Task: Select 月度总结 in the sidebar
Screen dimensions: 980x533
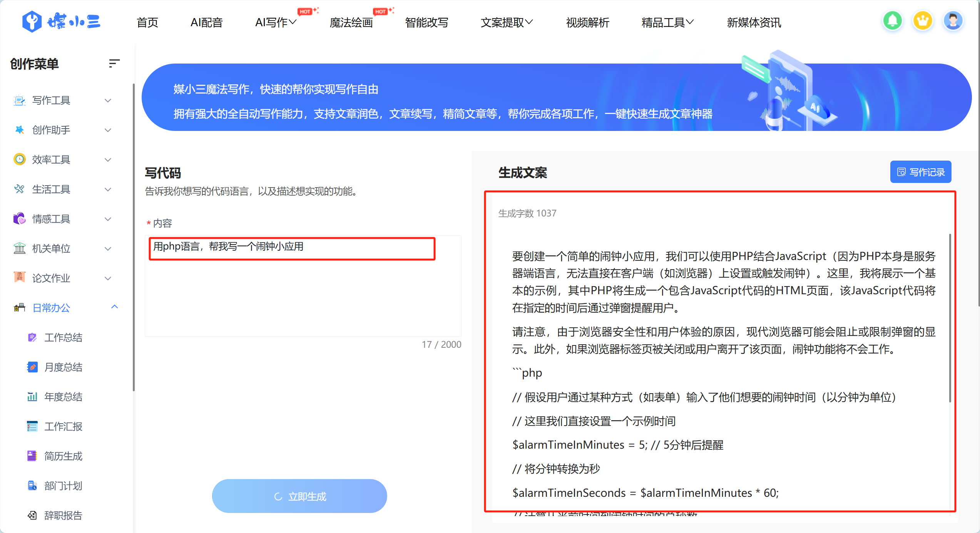Action: [64, 367]
